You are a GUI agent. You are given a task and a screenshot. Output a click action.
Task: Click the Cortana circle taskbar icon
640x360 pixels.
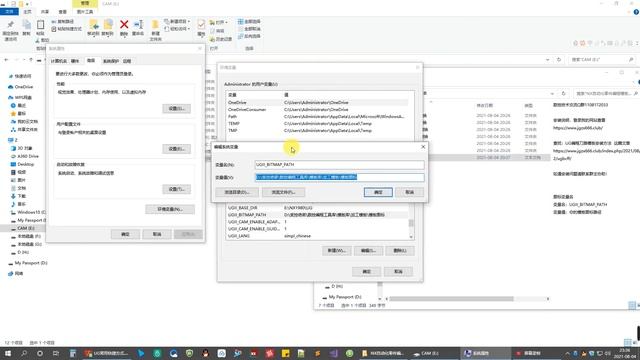(40, 353)
